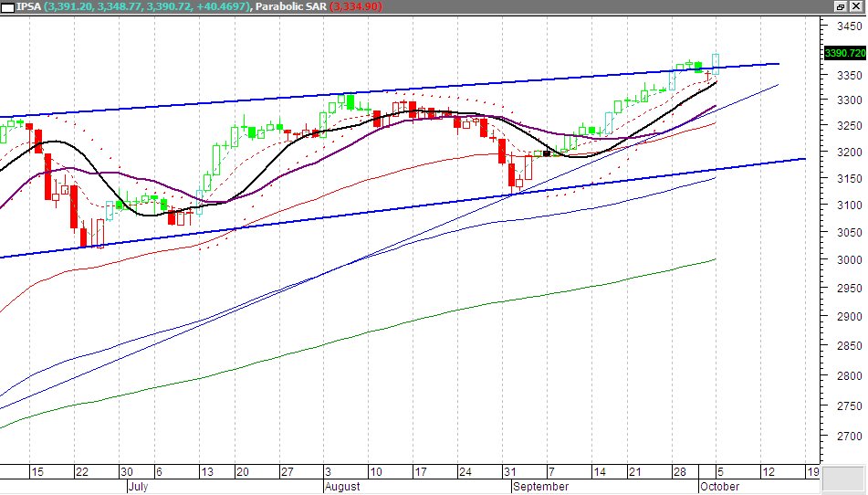
Task: Click the 2750 price axis label
Action: coord(849,405)
